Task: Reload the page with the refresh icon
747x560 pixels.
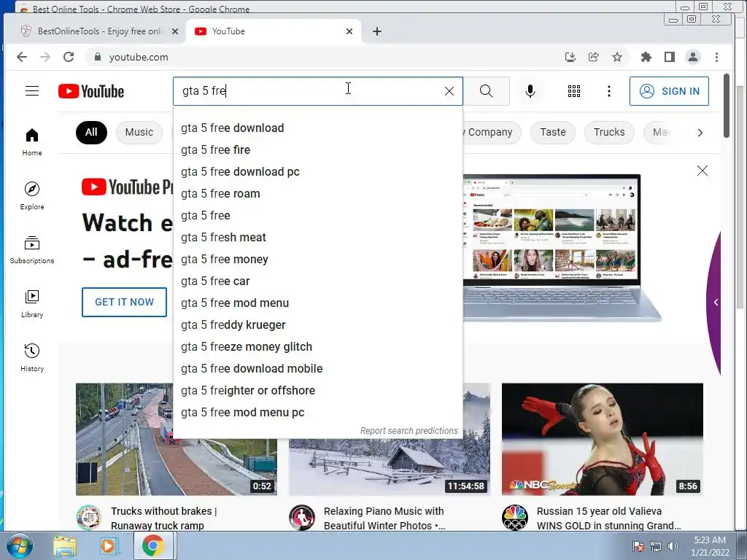Action: click(69, 57)
